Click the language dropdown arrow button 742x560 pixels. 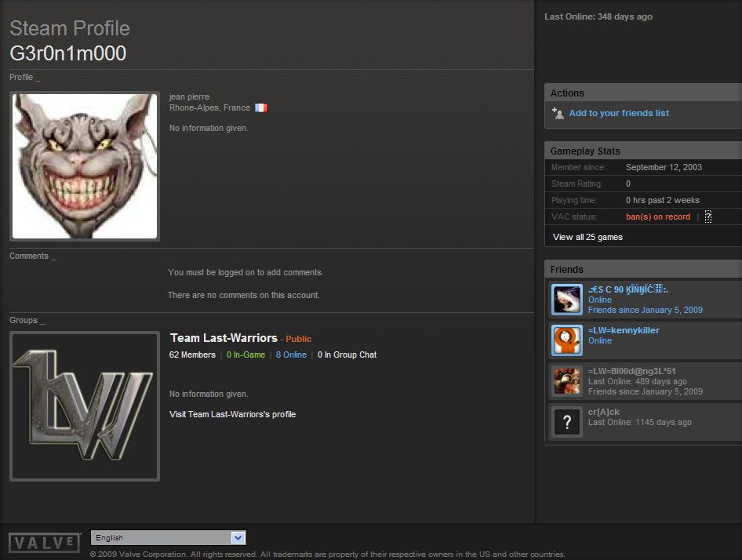tap(238, 538)
